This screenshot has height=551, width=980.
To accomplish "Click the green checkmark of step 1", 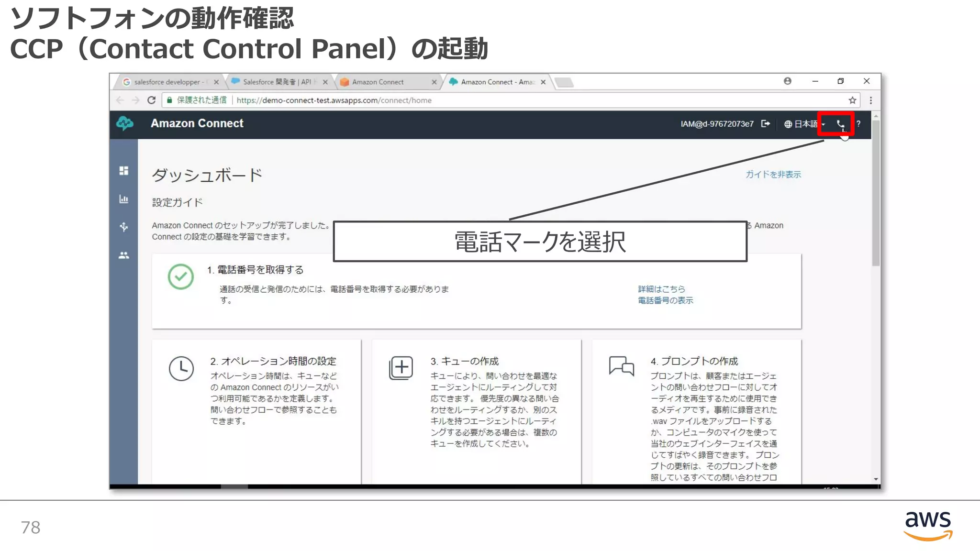I will 181,276.
